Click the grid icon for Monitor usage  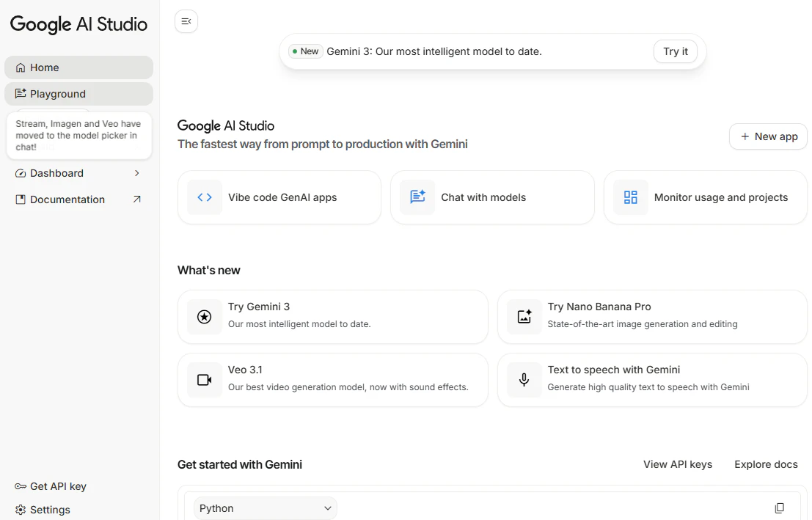point(631,197)
